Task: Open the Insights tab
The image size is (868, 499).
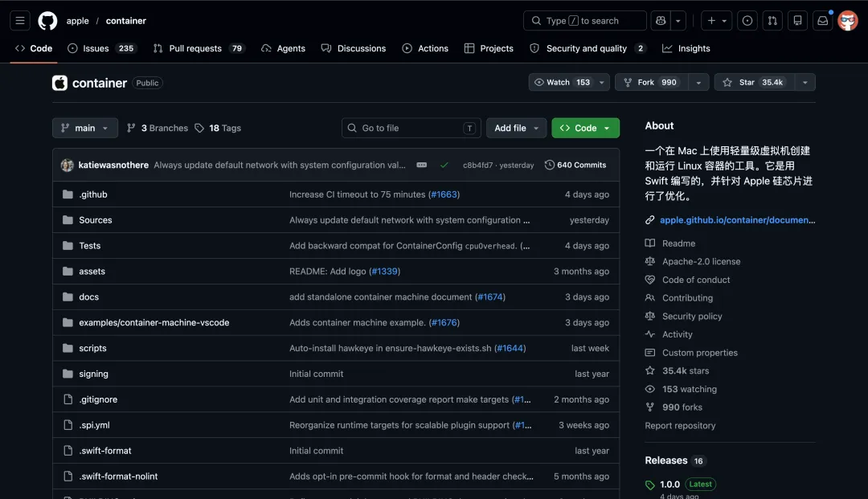Action: point(686,48)
